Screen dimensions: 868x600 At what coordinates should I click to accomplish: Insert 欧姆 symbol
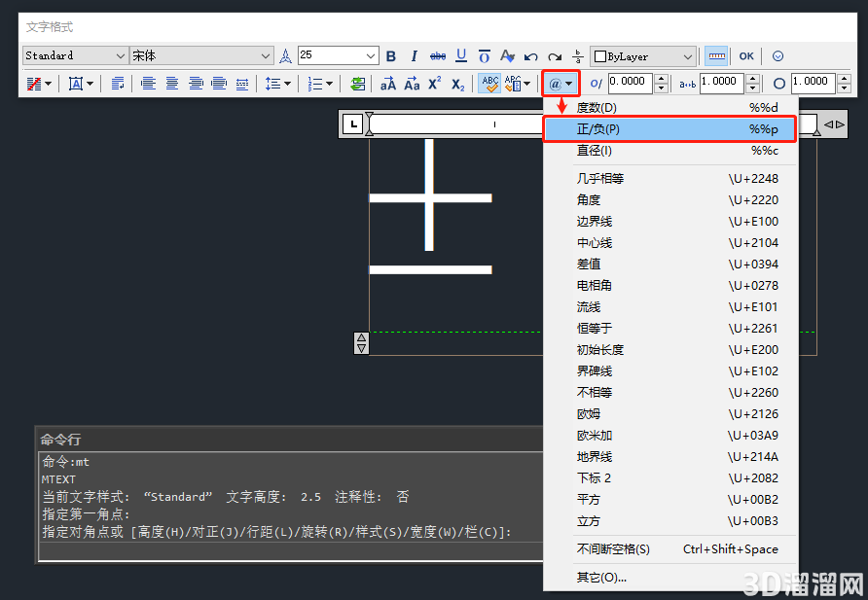coord(670,413)
